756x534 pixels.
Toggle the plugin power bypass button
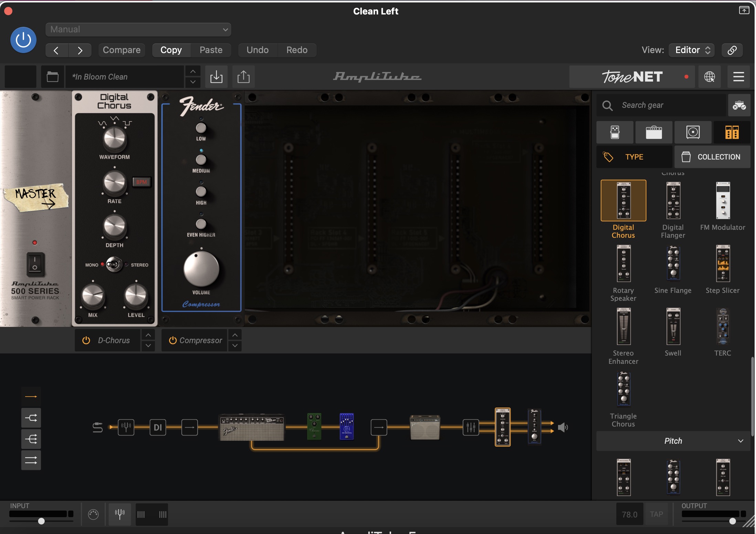(x=23, y=40)
